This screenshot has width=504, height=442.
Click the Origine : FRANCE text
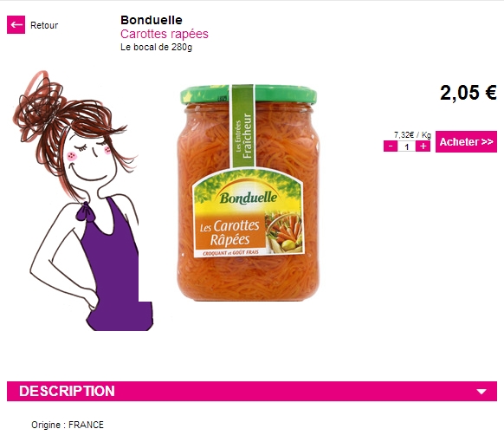pos(68,425)
